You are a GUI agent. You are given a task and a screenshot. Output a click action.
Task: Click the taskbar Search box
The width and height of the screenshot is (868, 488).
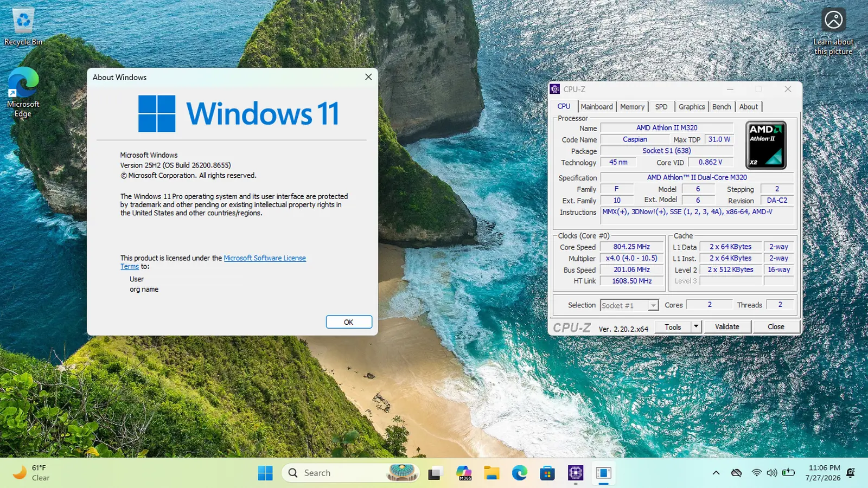click(350, 473)
